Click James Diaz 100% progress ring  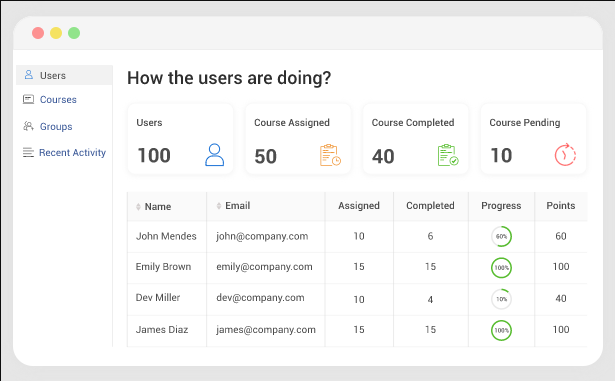501,330
